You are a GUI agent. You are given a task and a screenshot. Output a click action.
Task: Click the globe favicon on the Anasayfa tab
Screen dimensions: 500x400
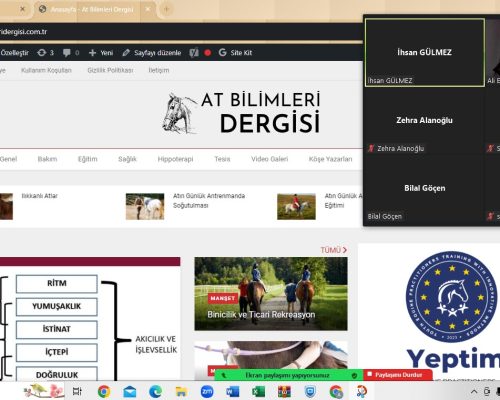(42, 9)
